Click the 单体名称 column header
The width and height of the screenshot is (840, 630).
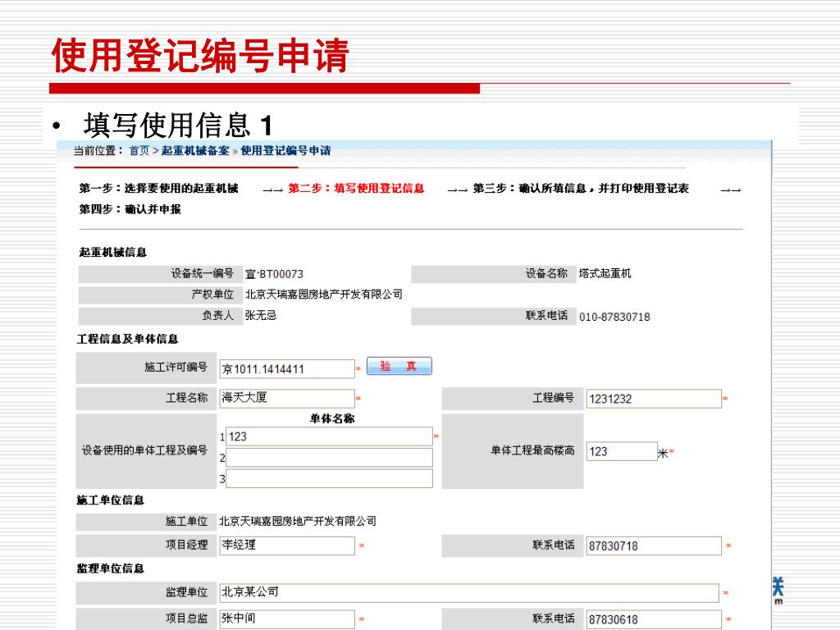pos(332,419)
